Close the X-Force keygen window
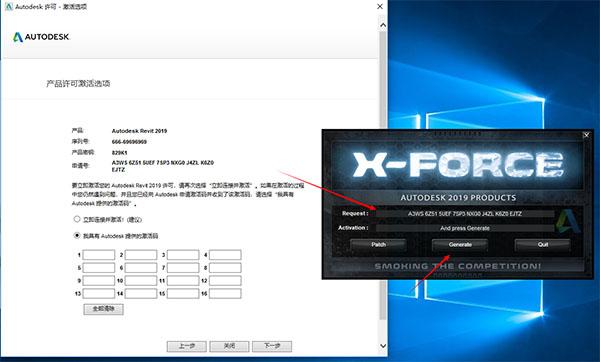 pos(586,135)
